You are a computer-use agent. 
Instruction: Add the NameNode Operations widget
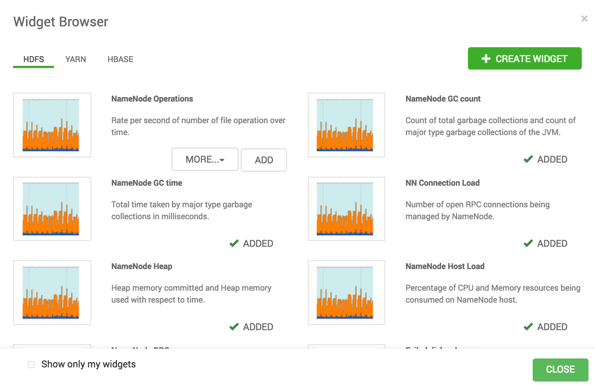click(x=264, y=160)
